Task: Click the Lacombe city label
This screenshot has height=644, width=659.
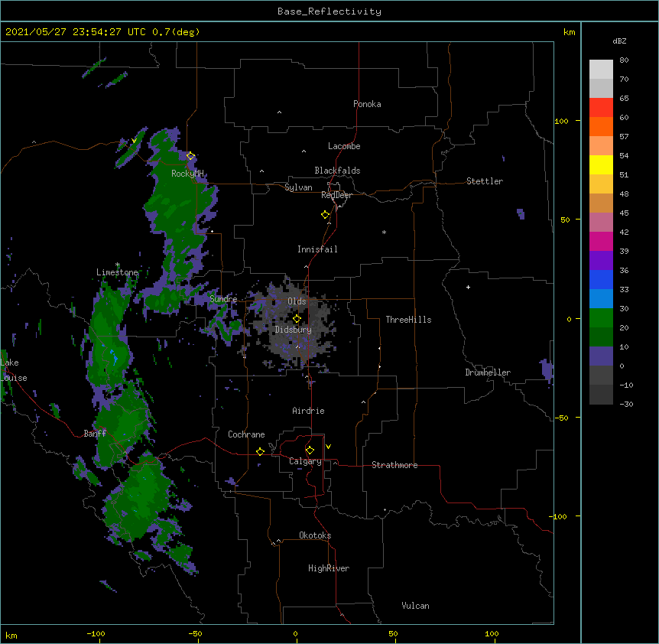Action: click(x=344, y=146)
